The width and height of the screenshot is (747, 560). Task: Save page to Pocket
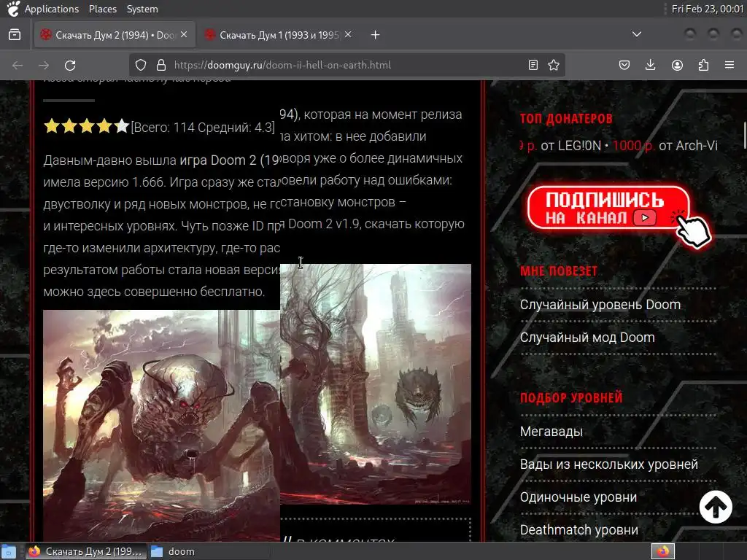(x=624, y=65)
